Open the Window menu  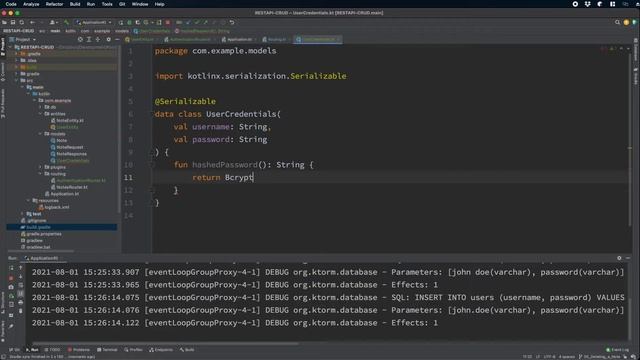pyautogui.click(x=140, y=4)
